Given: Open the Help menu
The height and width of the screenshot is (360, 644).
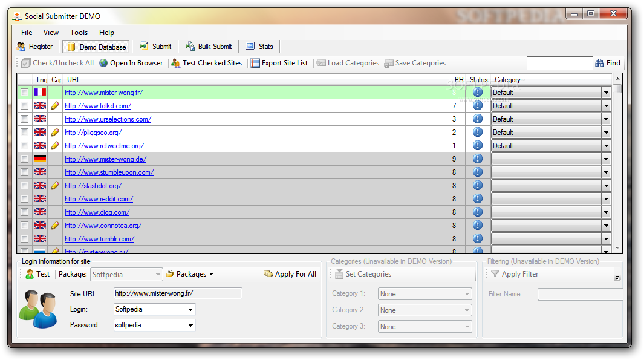Looking at the screenshot, I should pyautogui.click(x=106, y=33).
